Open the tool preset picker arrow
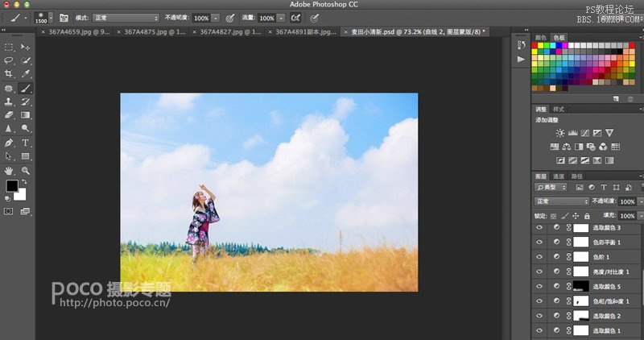 26,18
